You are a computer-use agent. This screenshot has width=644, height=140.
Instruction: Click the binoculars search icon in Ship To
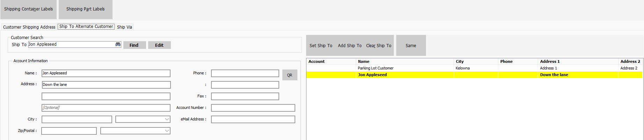pos(118,44)
